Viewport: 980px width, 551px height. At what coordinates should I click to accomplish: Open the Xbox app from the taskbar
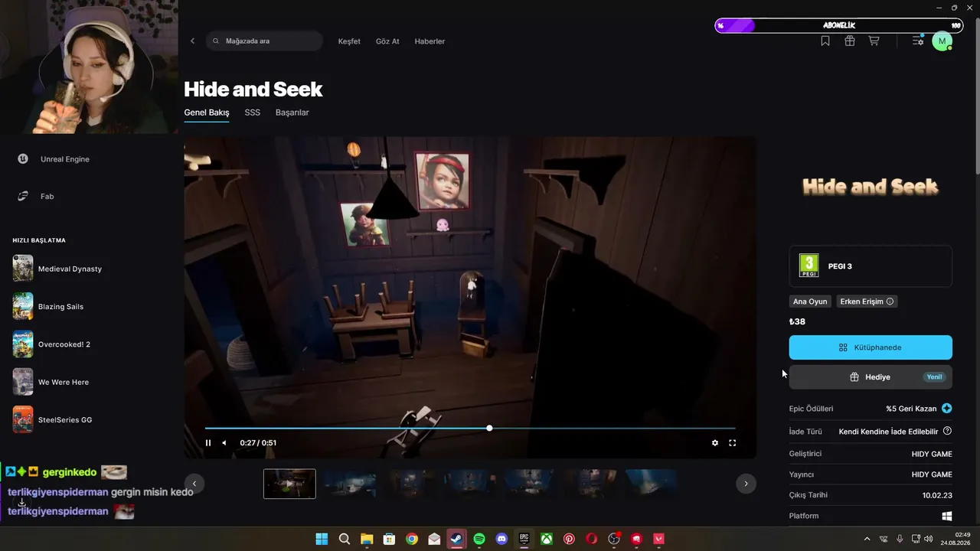[547, 539]
